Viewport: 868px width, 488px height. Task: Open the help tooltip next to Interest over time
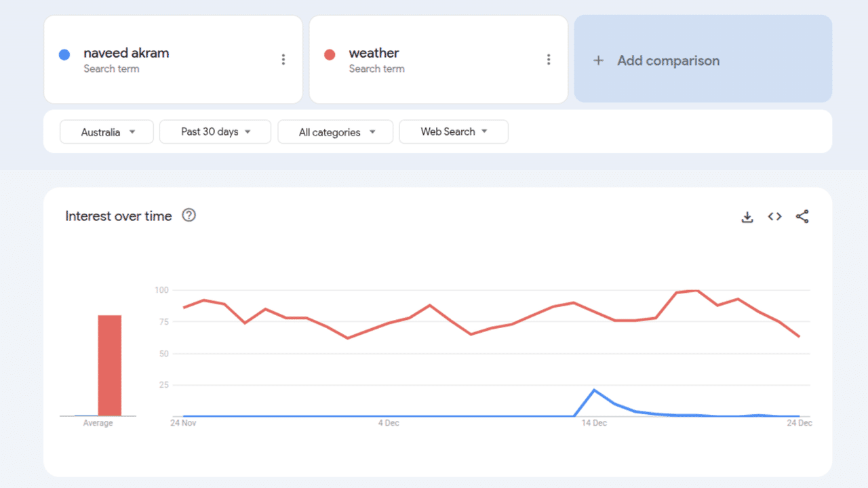189,215
